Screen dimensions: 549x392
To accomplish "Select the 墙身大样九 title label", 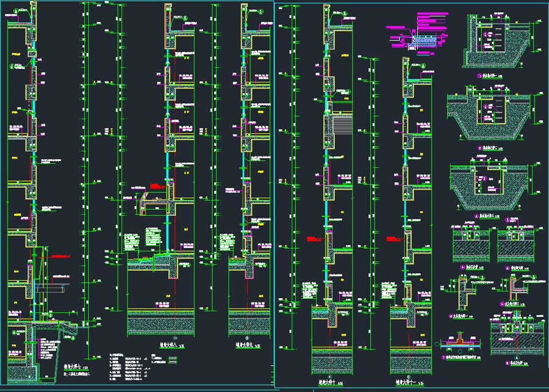I will point(247,345).
